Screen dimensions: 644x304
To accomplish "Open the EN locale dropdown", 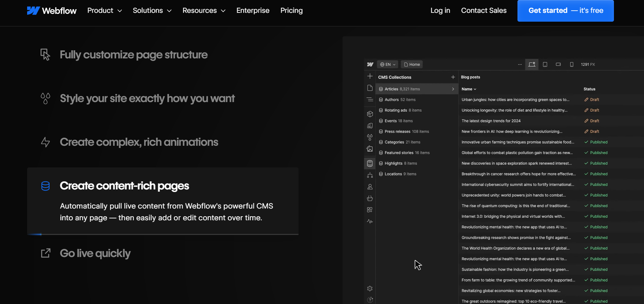I will click(x=388, y=64).
